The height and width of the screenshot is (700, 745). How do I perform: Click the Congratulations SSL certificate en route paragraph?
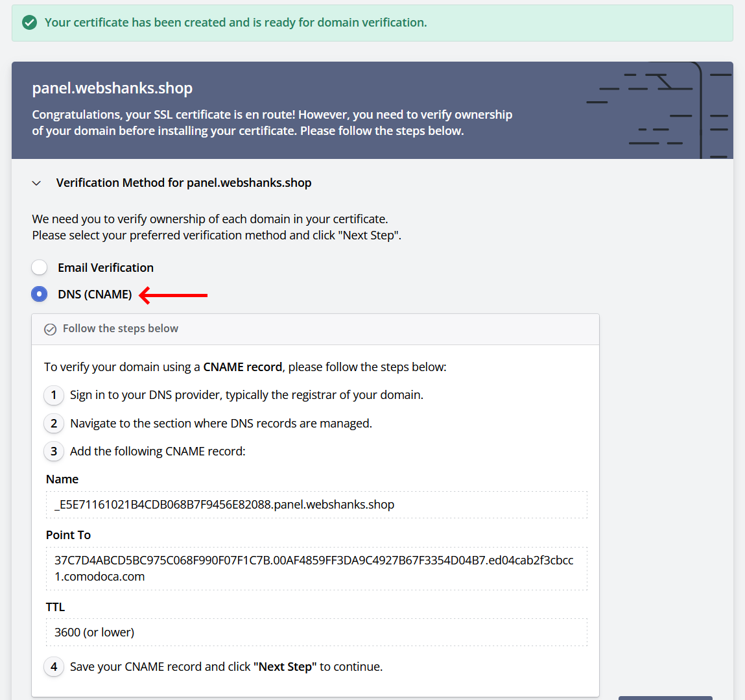pyautogui.click(x=272, y=123)
